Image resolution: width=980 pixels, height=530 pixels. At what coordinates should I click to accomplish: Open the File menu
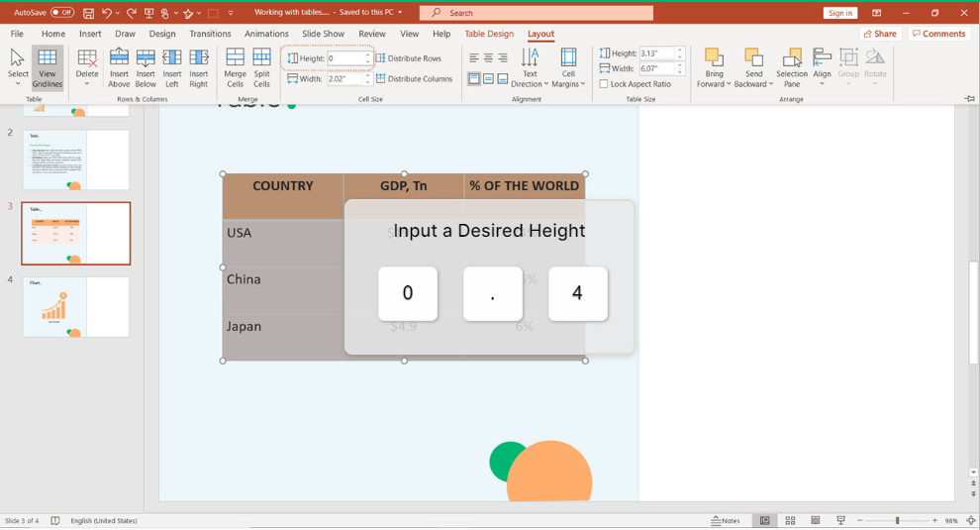click(x=17, y=34)
